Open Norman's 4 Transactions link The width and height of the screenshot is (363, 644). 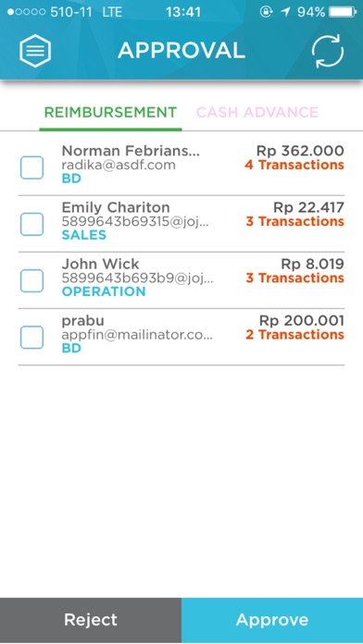tap(294, 165)
